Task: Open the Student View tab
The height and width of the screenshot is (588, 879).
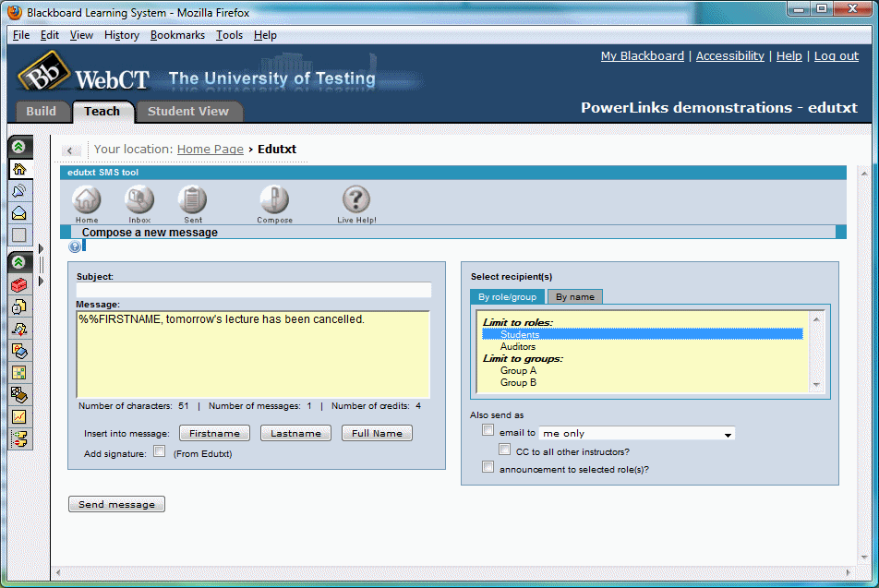Action: pos(189,111)
